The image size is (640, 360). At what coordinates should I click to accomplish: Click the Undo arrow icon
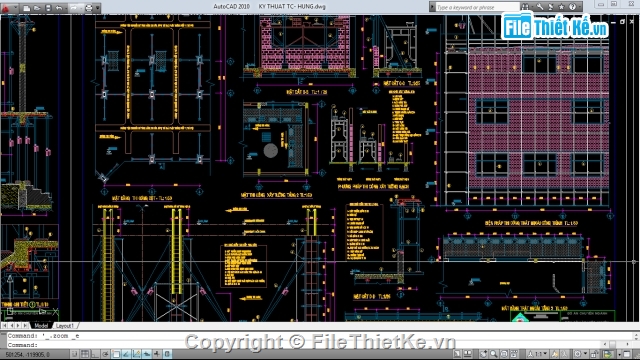coord(59,8)
